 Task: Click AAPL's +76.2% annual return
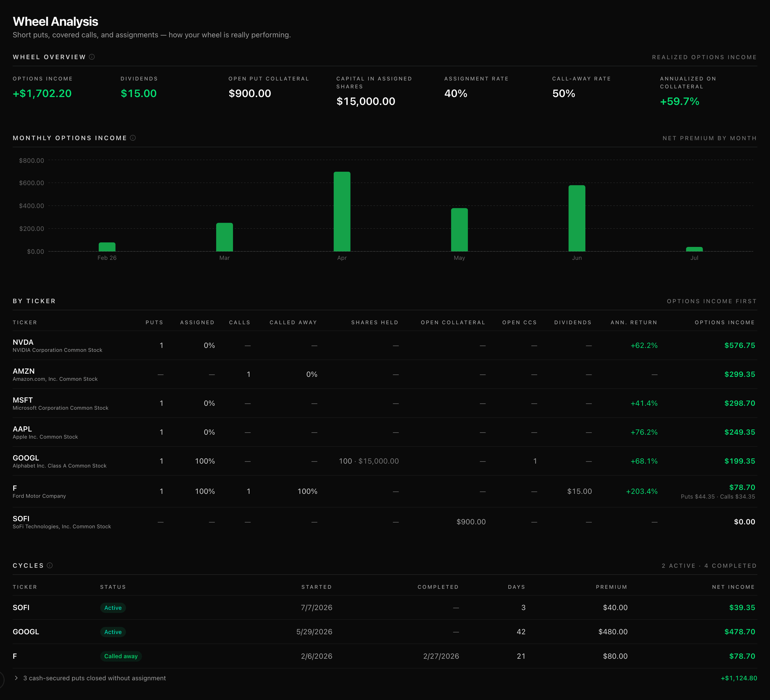pos(644,432)
